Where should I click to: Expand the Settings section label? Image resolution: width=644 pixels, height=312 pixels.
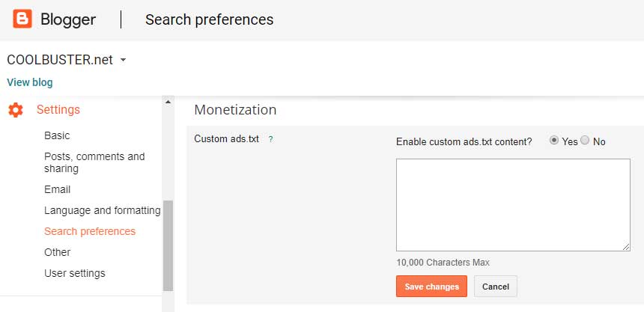tap(58, 110)
